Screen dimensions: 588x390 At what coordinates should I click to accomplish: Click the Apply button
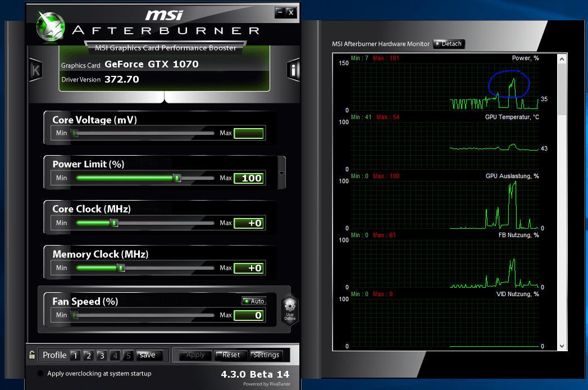tap(195, 355)
